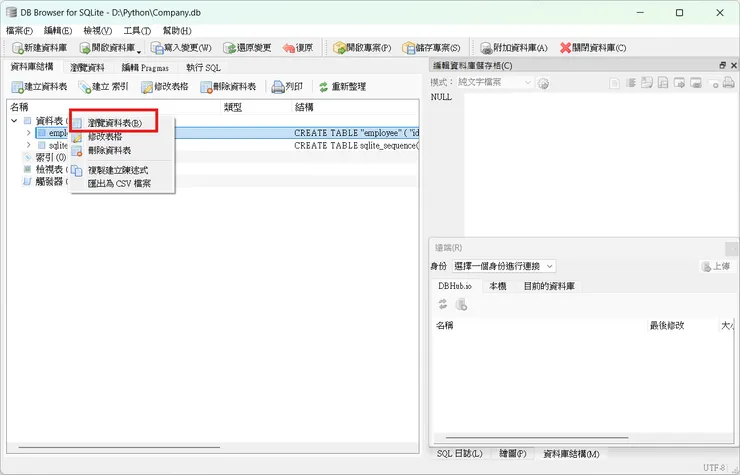The height and width of the screenshot is (475, 740).
Task: Open the 檔案(F) menu
Action: click(x=19, y=31)
